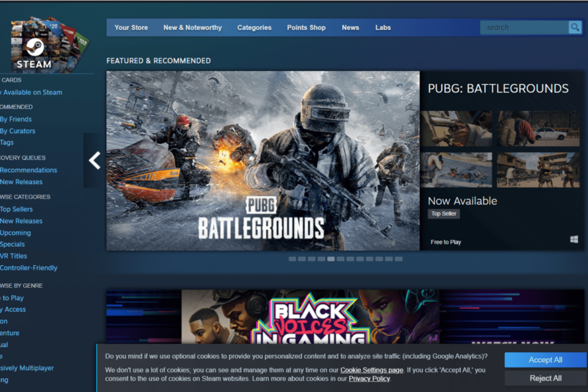Click the Free to Play price label
The width and height of the screenshot is (588, 392).
point(445,243)
